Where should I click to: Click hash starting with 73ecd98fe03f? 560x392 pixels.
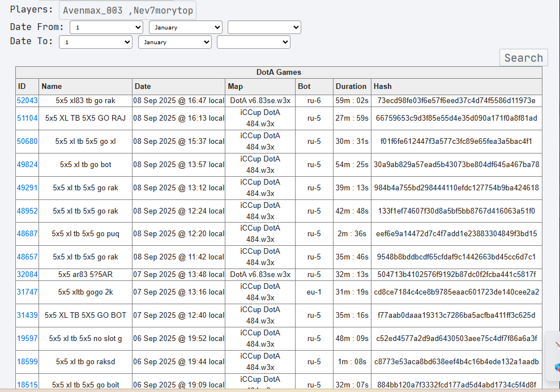coord(456,100)
